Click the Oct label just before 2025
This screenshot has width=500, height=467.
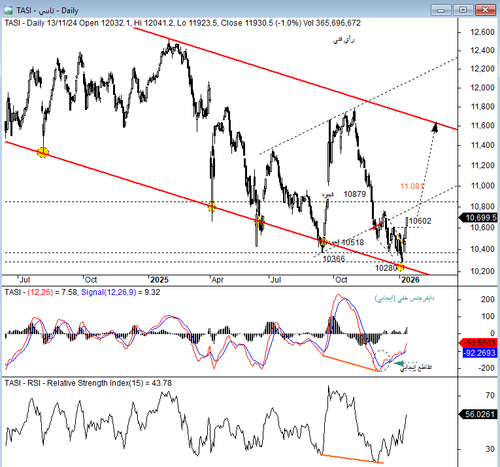point(90,280)
